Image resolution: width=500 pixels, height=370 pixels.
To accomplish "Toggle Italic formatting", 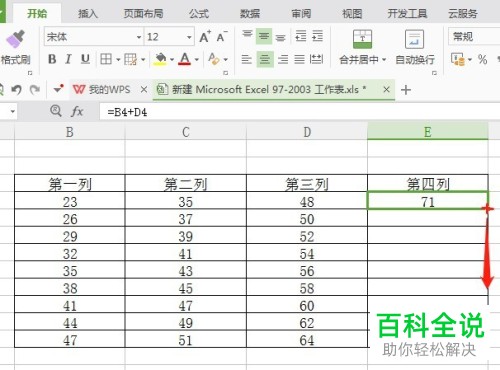I will pyautogui.click(x=69, y=59).
